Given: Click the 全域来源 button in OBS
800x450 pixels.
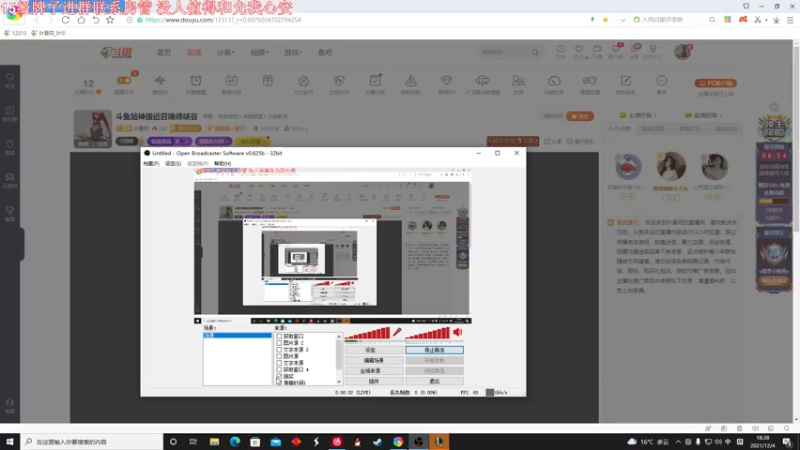Looking at the screenshot, I should pos(373,371).
